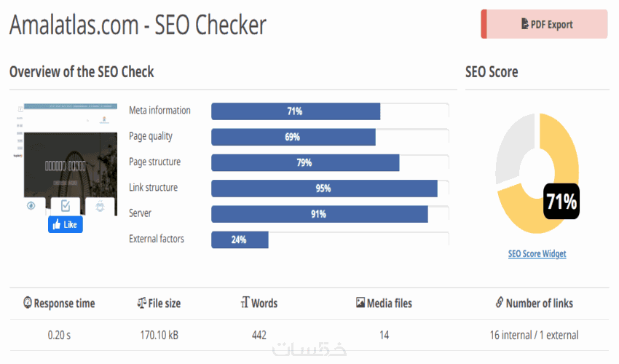Click the 16 internal / 1 external links value
Viewport: 619px width, 364px height.
click(x=534, y=336)
